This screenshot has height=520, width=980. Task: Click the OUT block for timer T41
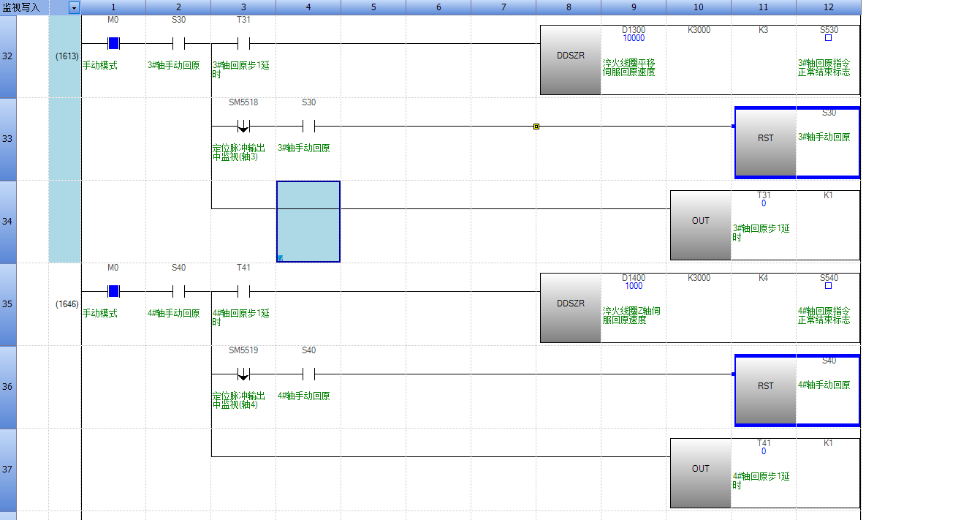point(700,473)
